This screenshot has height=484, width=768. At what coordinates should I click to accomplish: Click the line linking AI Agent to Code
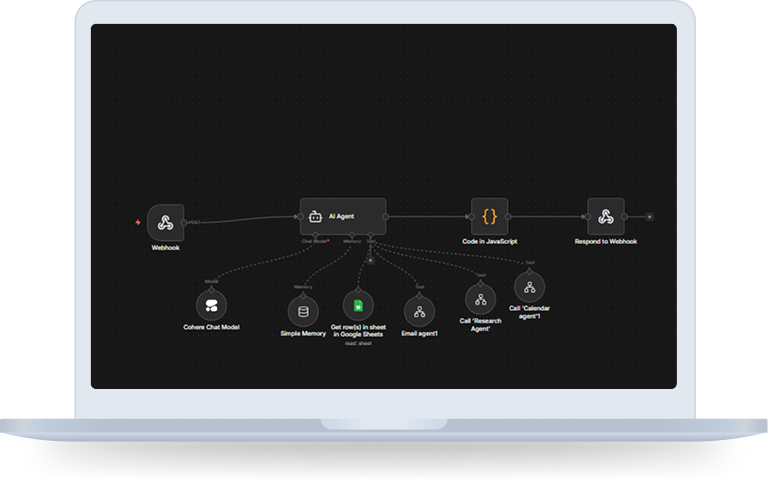pos(428,216)
